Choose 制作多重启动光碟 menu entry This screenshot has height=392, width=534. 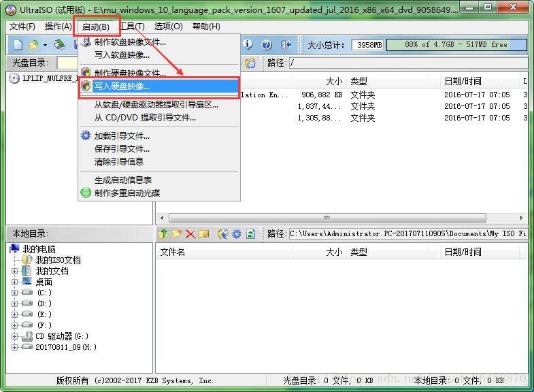pyautogui.click(x=159, y=193)
